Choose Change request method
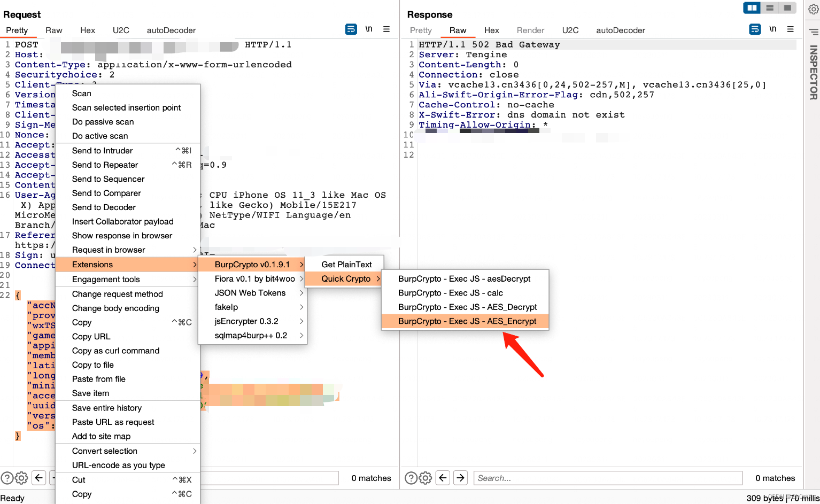 [128, 294]
